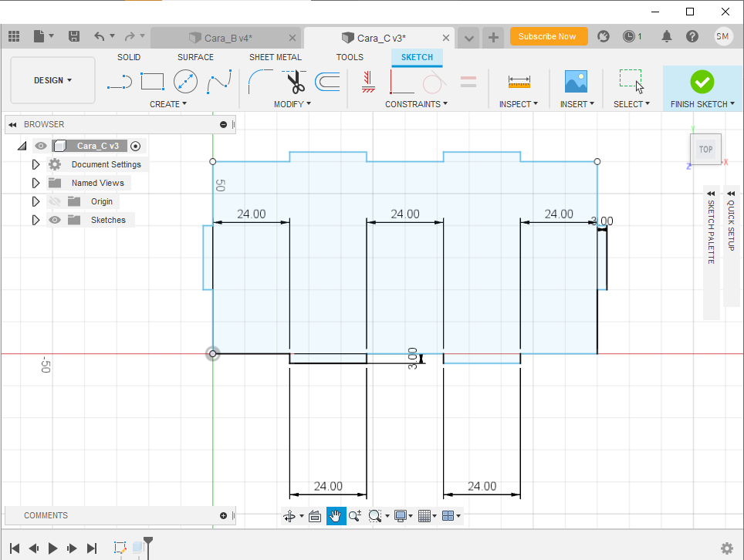Redo the last action
744x560 pixels.
click(130, 36)
